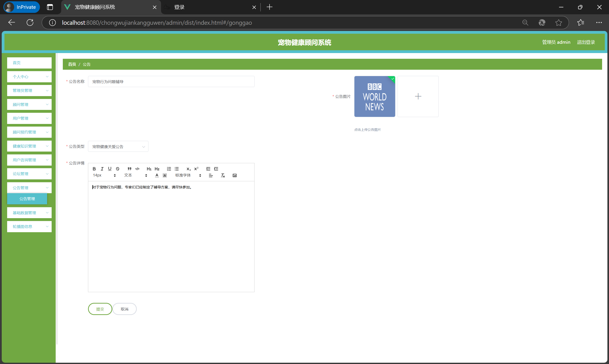Toggle the H1 heading style

149,169
